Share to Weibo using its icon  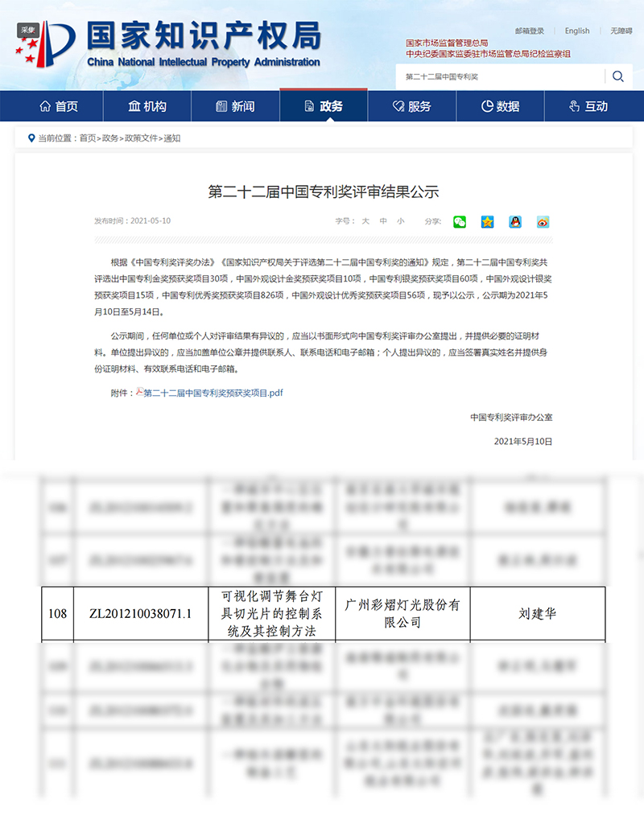click(543, 222)
